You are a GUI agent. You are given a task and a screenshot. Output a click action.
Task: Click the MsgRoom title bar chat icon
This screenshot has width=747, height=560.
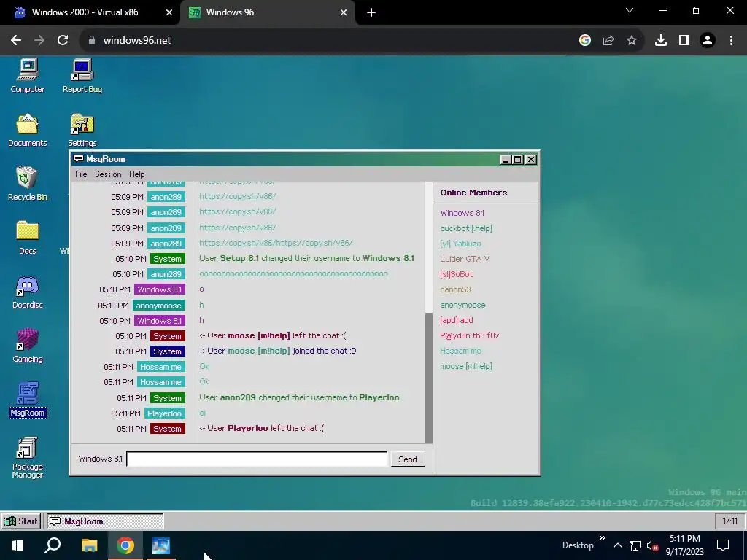79,158
